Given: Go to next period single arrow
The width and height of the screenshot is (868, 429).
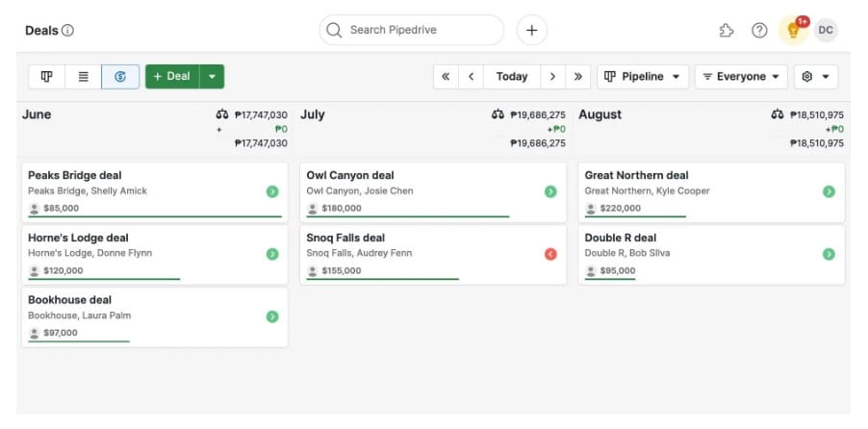Looking at the screenshot, I should 552,76.
